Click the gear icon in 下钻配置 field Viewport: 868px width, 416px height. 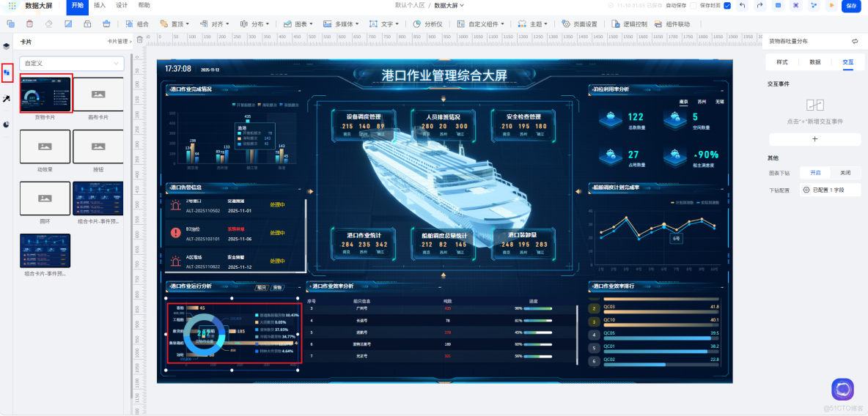pos(806,190)
